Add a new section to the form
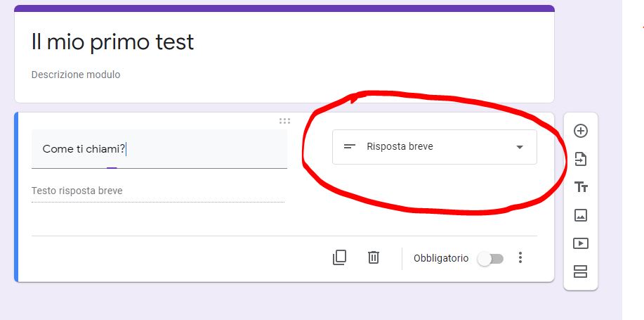Screen dimensions: 644x320 581,271
